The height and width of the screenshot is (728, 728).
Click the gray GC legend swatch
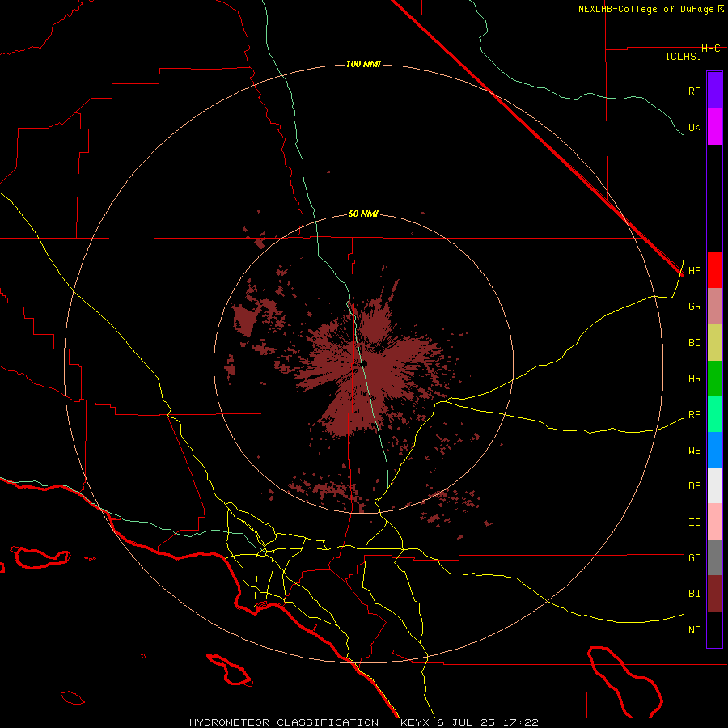[x=714, y=557]
